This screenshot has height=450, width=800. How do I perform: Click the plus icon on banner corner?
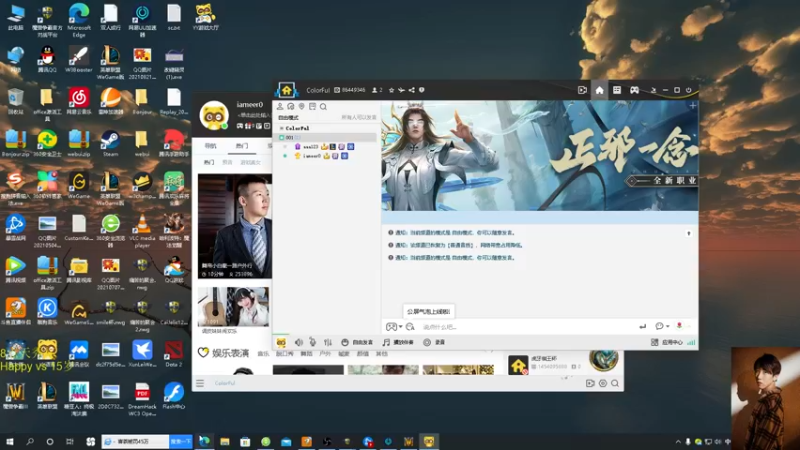(x=692, y=106)
